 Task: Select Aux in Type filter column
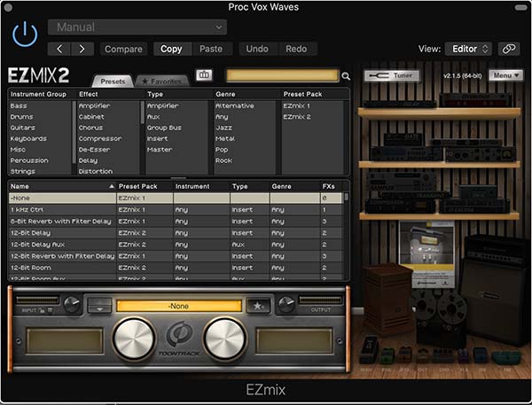coord(153,117)
